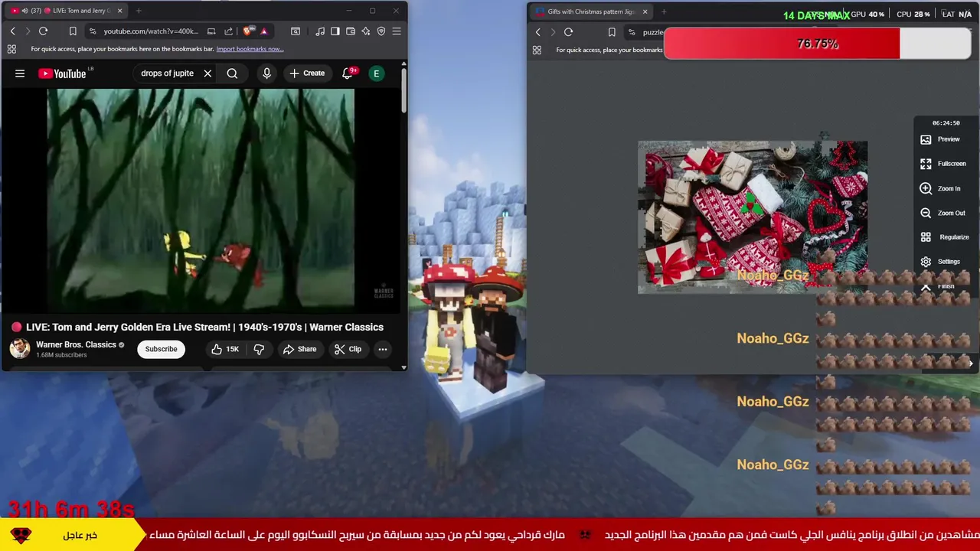Open Brave Shields lion icon
Viewport: 980px width, 551px height.
coord(247,31)
